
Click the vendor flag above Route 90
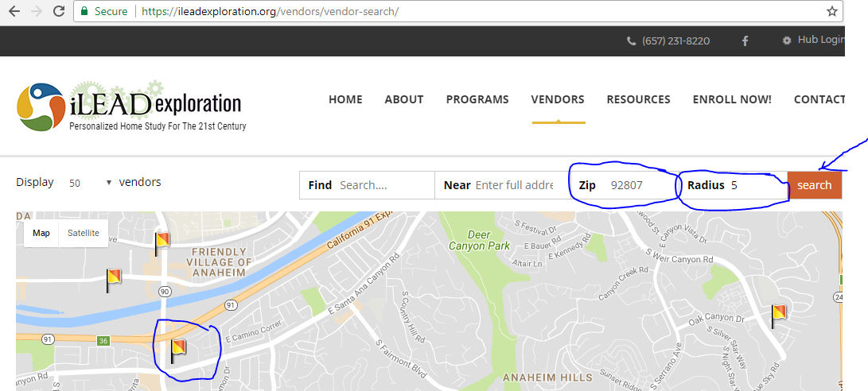tap(162, 239)
